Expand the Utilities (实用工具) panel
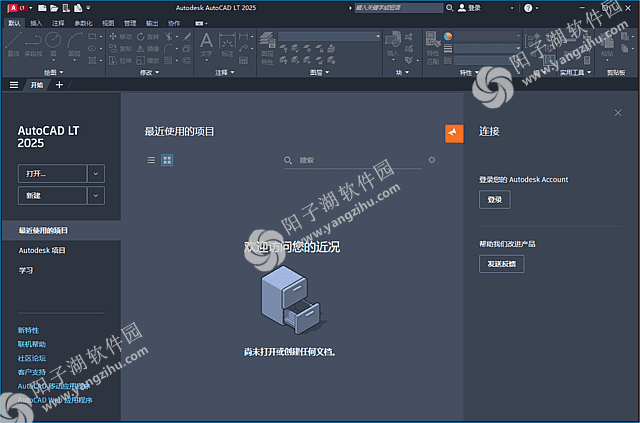This screenshot has height=423, width=640. pyautogui.click(x=576, y=72)
